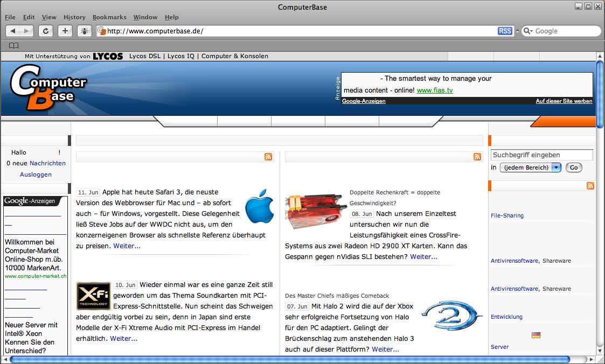Open the Window menu
The height and width of the screenshot is (364, 605).
point(145,17)
